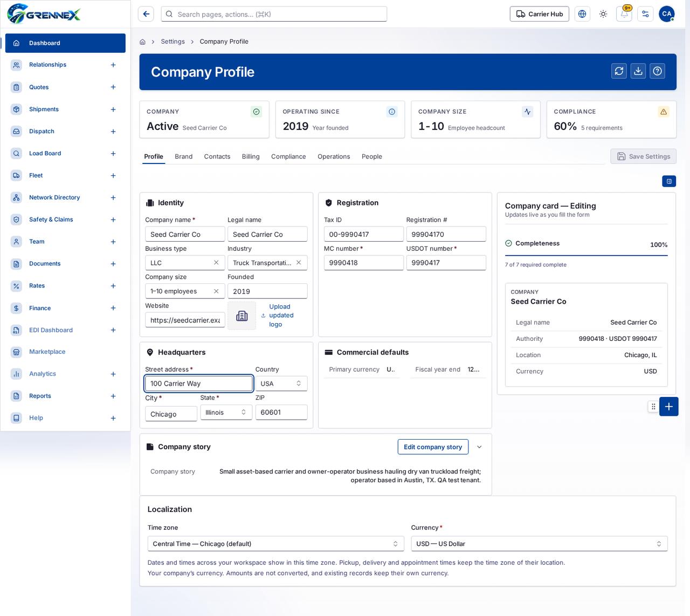
Task: Expand the Shipments sidebar menu
Action: pyautogui.click(x=113, y=109)
